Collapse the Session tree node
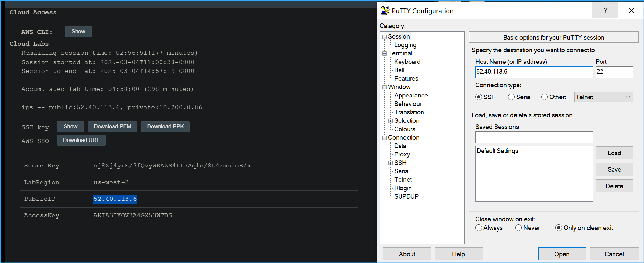This screenshot has height=263, width=644. [x=385, y=37]
